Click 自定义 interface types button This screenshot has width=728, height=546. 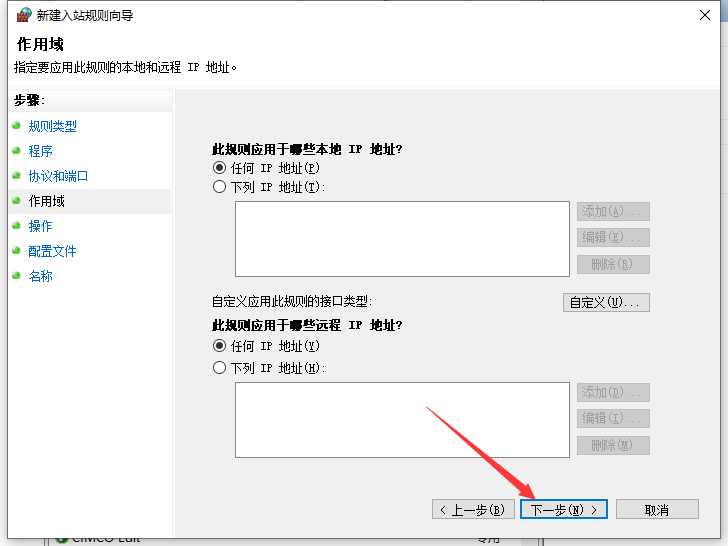[x=606, y=302]
